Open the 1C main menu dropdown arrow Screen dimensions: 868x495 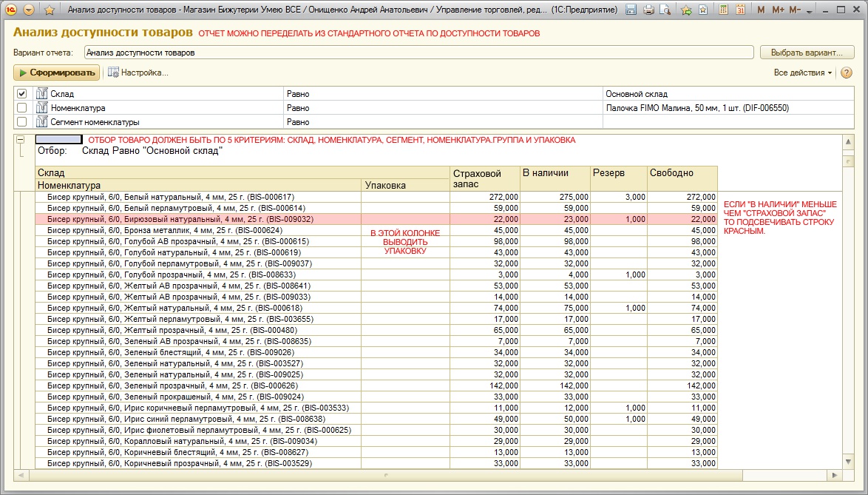coord(29,10)
